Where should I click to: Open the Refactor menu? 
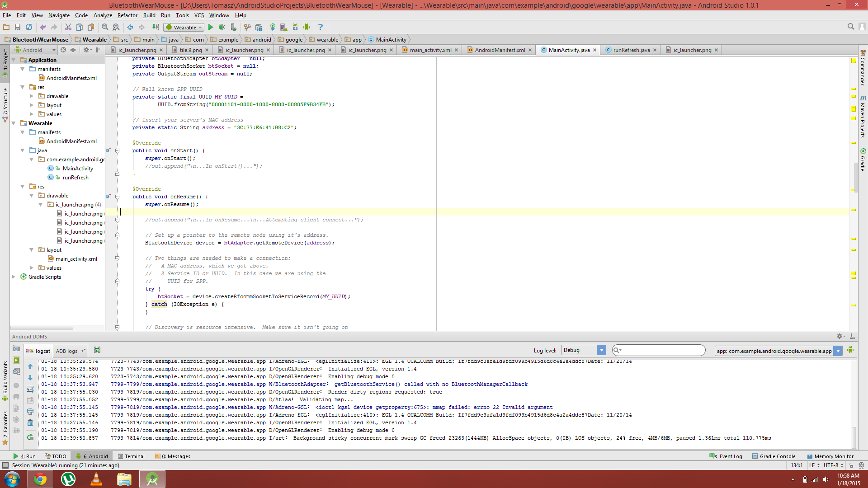pos(127,15)
